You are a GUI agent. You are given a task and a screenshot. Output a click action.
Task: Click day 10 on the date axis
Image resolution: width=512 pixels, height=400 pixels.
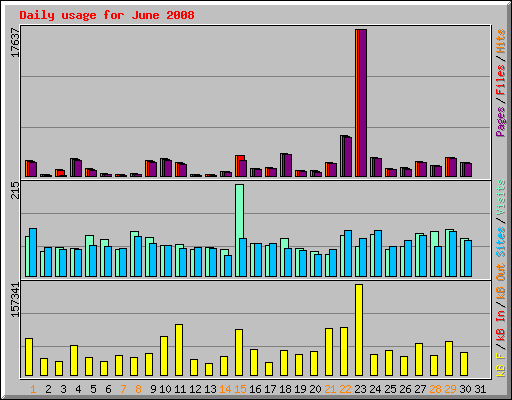[x=165, y=389]
